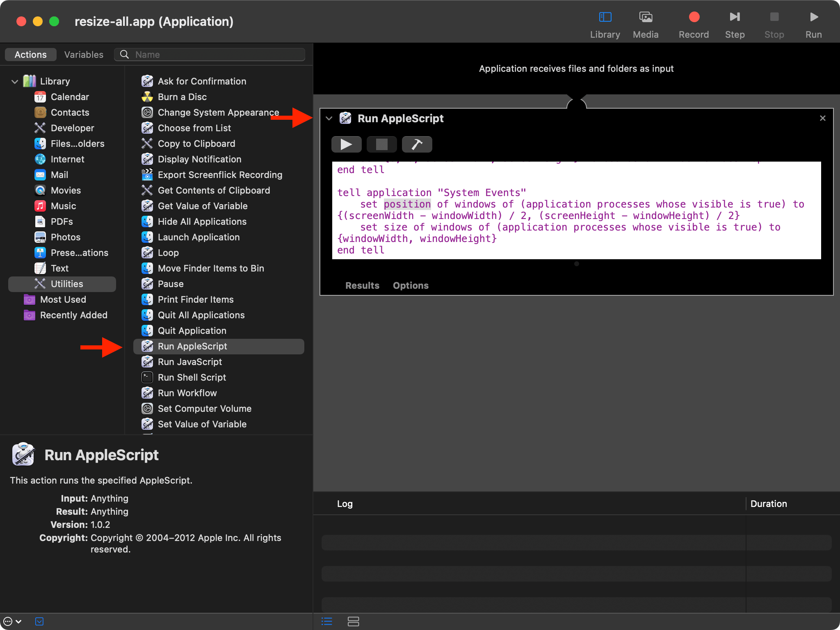Toggle description pane visibility button
Screen dimensions: 840x630
click(x=39, y=621)
